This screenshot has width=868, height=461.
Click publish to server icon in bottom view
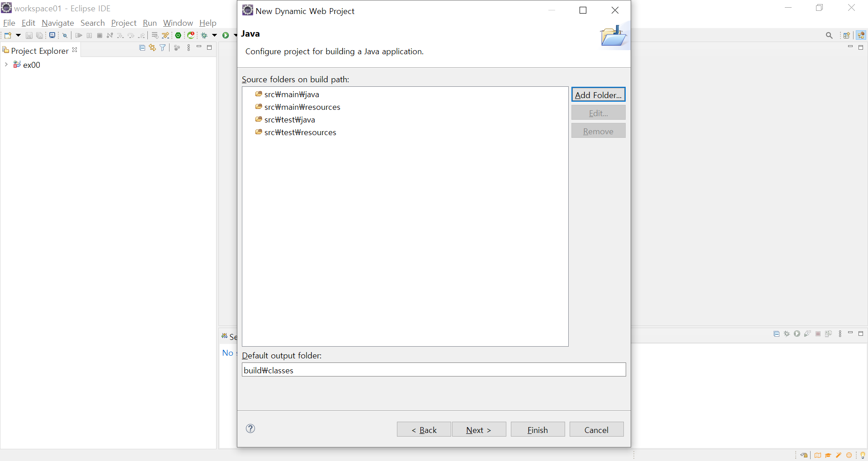828,334
